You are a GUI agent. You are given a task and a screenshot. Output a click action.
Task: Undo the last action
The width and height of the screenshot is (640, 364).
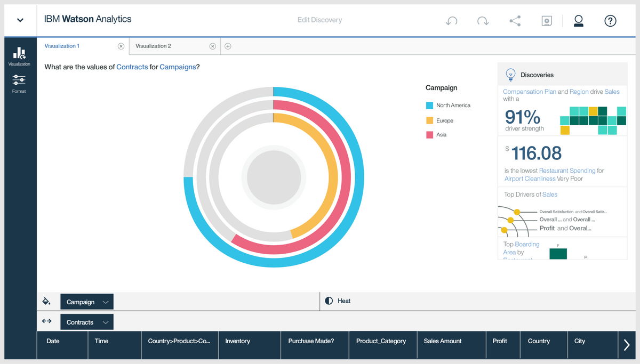click(x=451, y=21)
